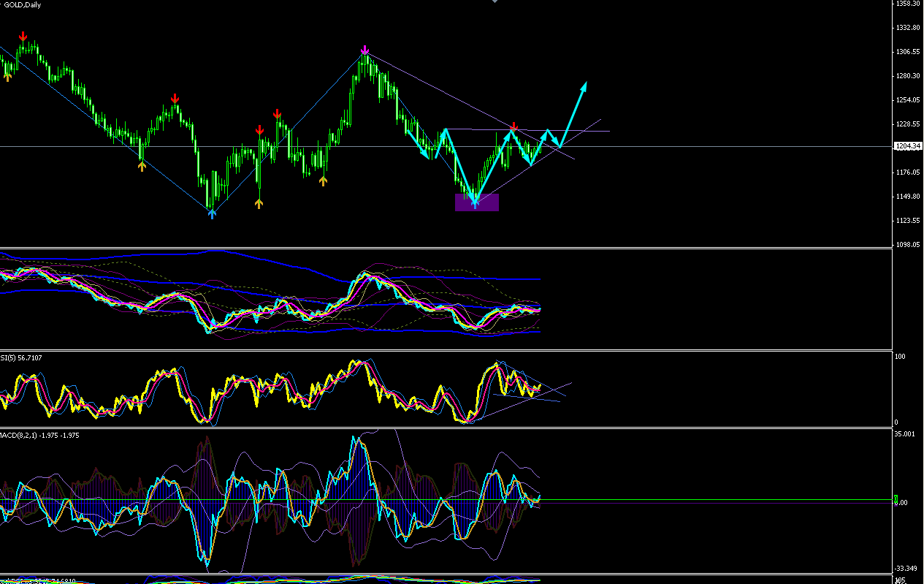The width and height of the screenshot is (924, 584).
Task: Click the 1254.05 price scale label
Action: click(x=908, y=100)
